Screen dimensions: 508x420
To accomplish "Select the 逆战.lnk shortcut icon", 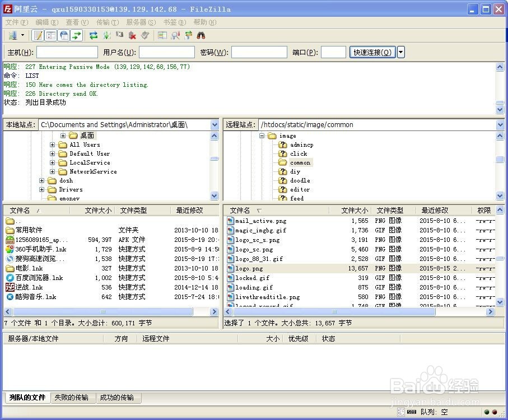I will coord(10,287).
